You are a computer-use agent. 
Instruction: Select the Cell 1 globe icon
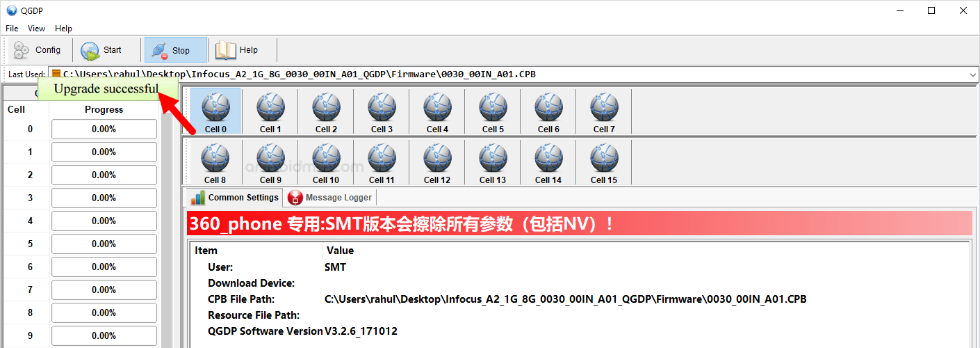tap(270, 107)
